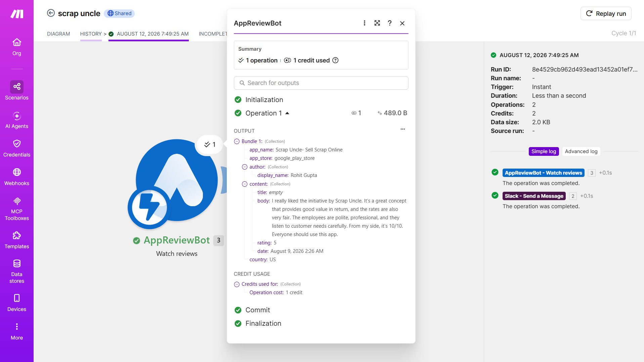This screenshot has width=644, height=362.
Task: Click the country value US
Action: click(272, 260)
